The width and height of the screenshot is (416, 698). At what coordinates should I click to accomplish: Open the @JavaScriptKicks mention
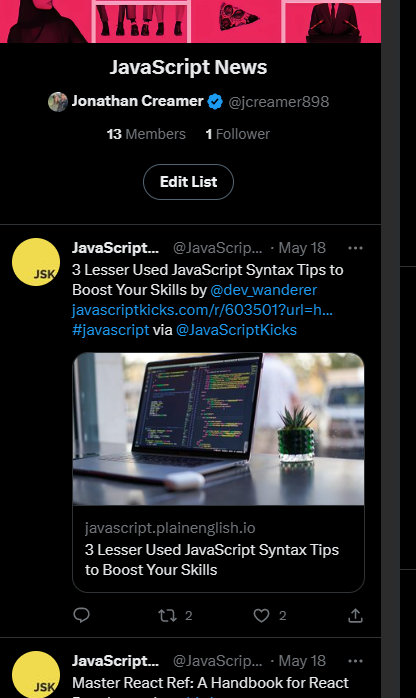pyautogui.click(x=236, y=330)
